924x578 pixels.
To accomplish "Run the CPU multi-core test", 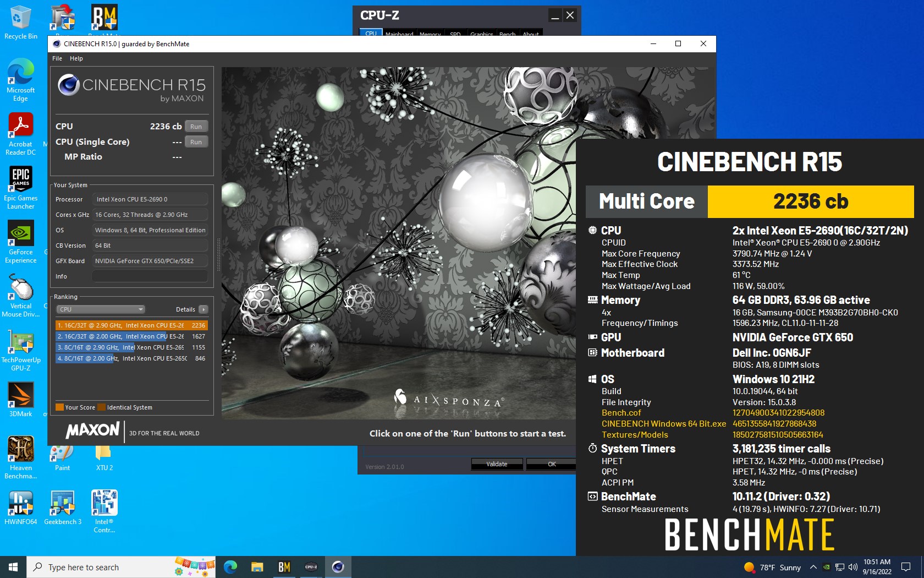I will coord(196,127).
